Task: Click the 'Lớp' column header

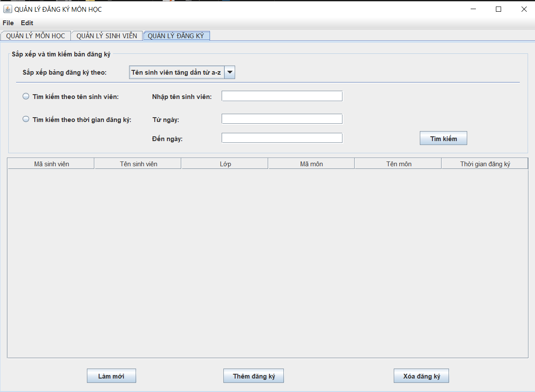Action: pyautogui.click(x=225, y=164)
